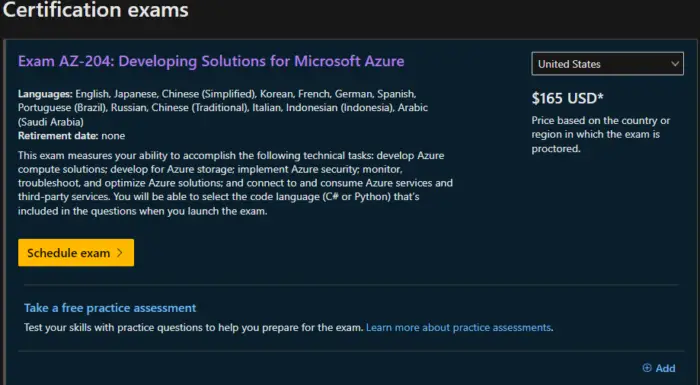Open the Exam AZ-204 title link
The image size is (700, 385).
click(211, 61)
